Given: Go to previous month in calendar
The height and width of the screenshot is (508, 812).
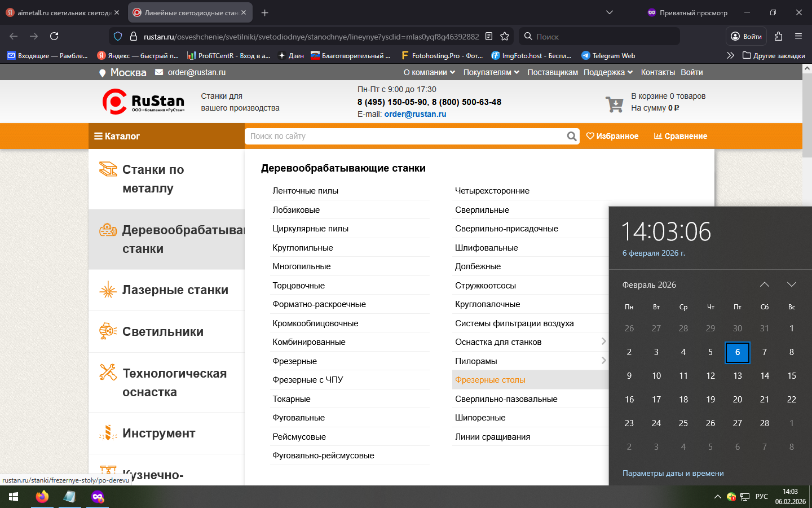Looking at the screenshot, I should (x=765, y=284).
